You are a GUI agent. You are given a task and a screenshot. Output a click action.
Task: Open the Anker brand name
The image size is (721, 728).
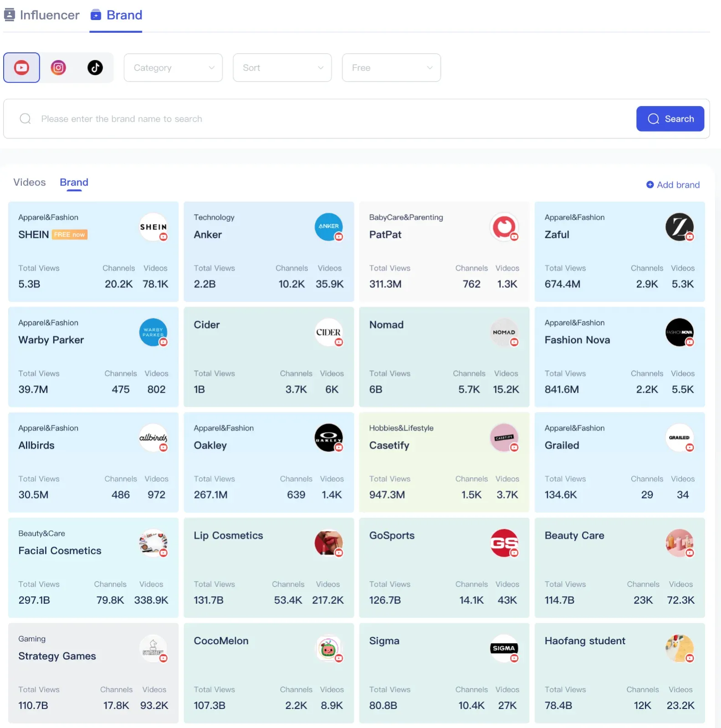click(x=208, y=235)
